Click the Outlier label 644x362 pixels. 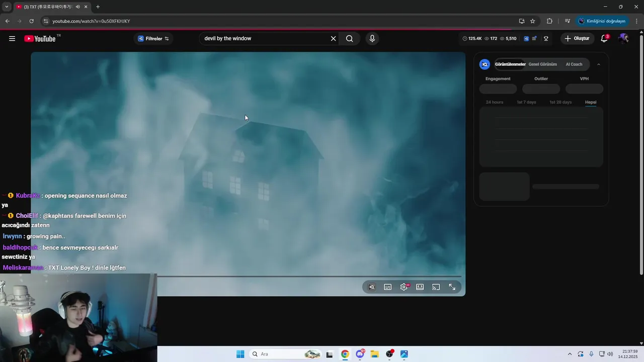(x=541, y=78)
